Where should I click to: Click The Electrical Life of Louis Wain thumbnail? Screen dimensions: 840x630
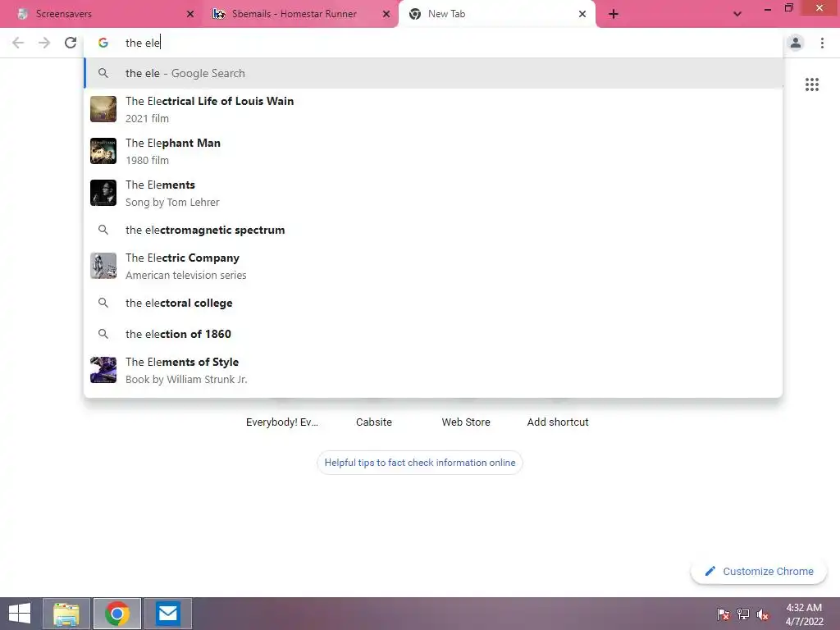click(x=103, y=109)
